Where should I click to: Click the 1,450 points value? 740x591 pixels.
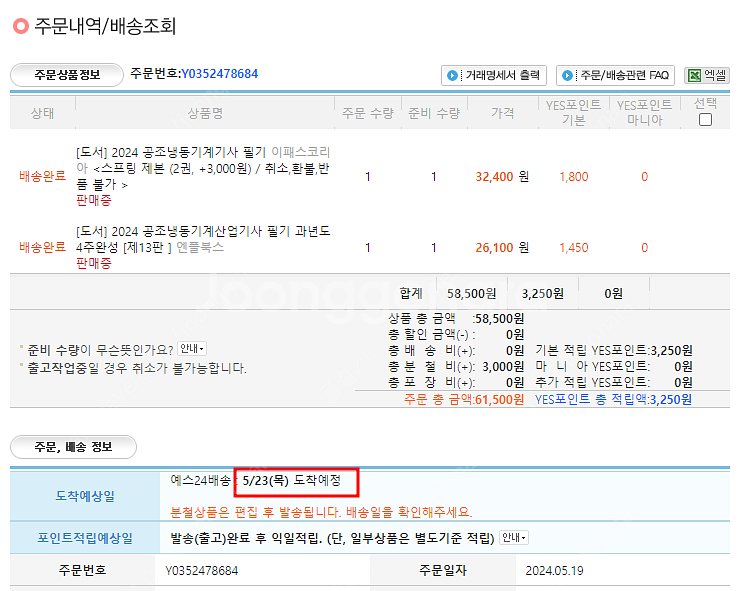point(574,248)
